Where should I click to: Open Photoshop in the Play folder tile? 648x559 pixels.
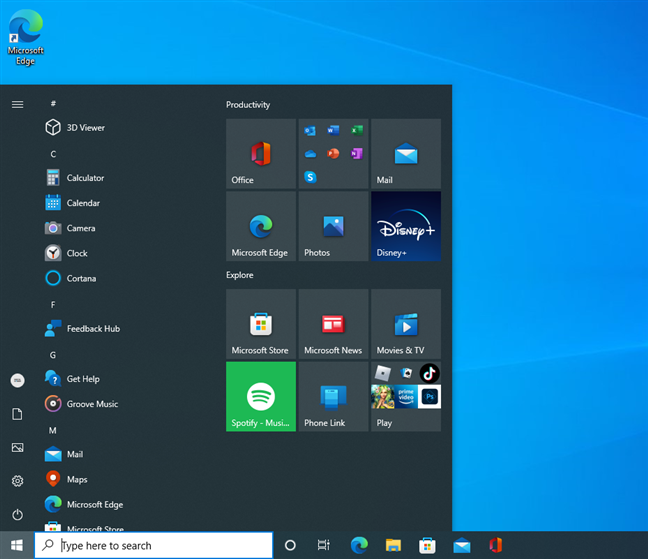(x=429, y=397)
